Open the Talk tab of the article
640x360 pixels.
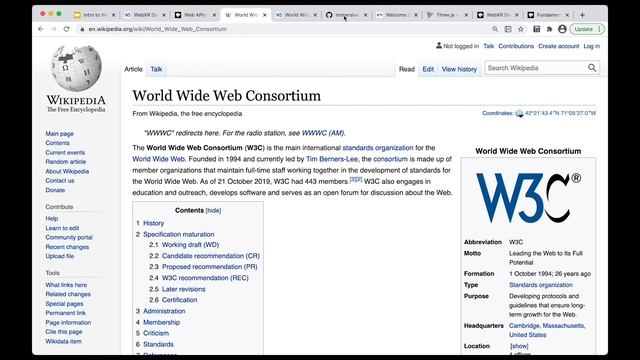pos(156,69)
